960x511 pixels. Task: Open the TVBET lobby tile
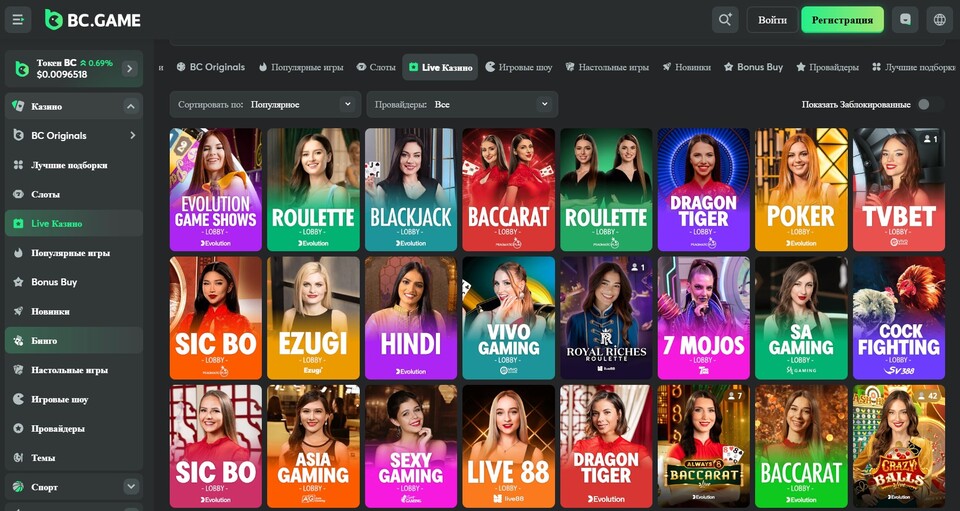pyautogui.click(x=899, y=190)
